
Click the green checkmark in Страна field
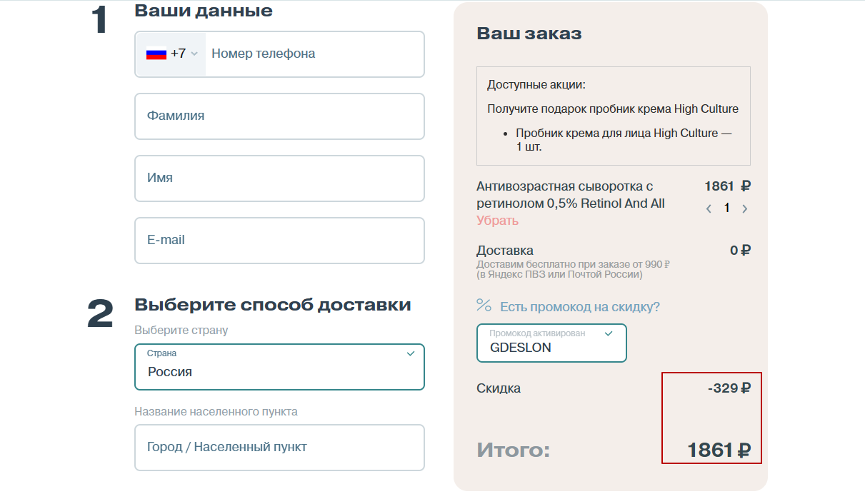click(x=411, y=353)
